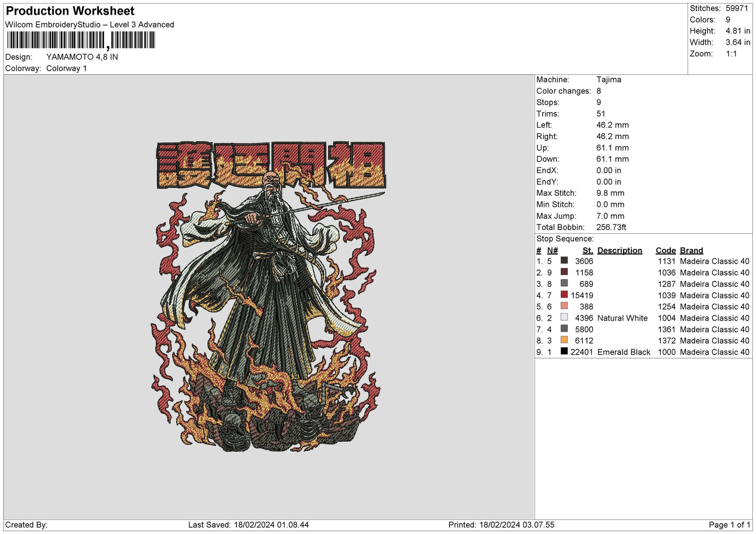756x534 pixels.
Task: Click the Stitches value 59971
Action: click(737, 8)
